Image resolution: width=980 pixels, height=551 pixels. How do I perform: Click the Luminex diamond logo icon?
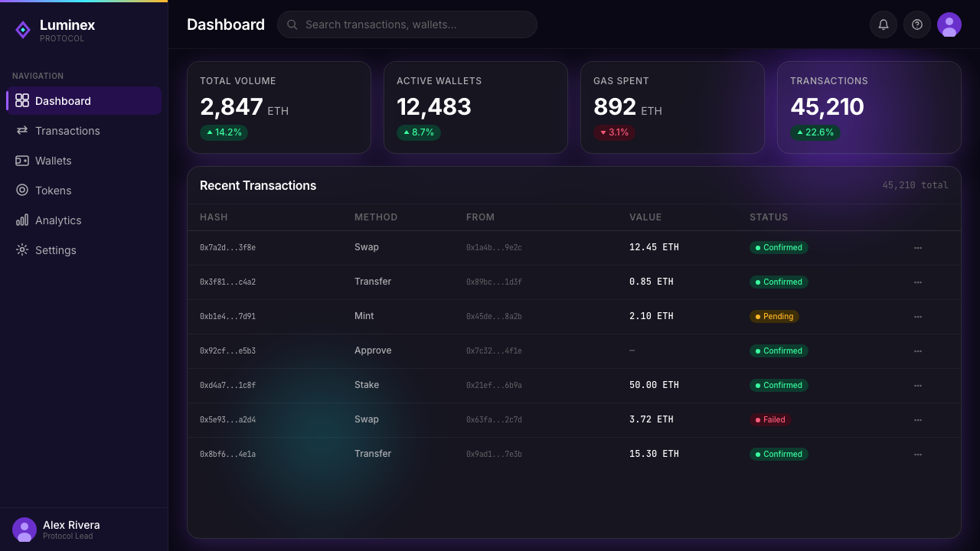[23, 30]
